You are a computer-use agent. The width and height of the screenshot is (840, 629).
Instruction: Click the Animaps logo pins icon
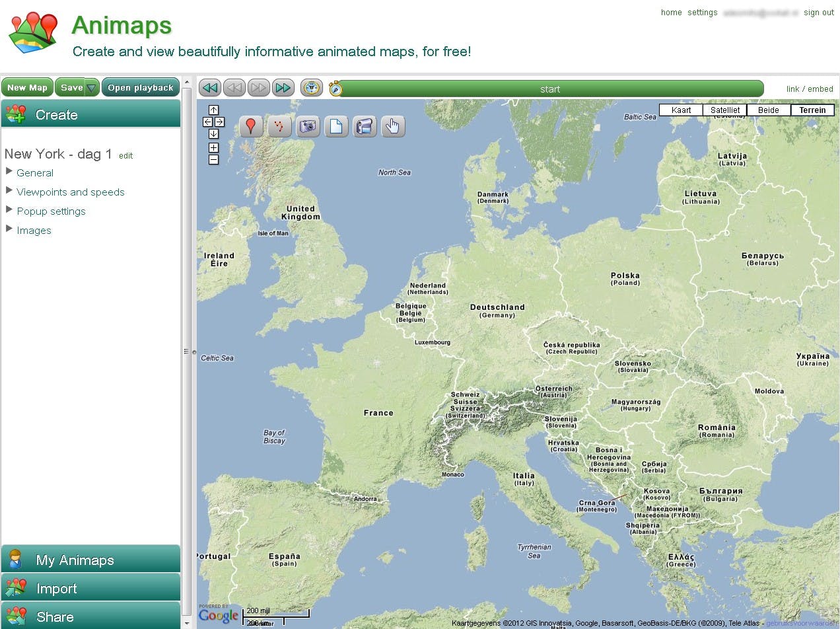[34, 32]
